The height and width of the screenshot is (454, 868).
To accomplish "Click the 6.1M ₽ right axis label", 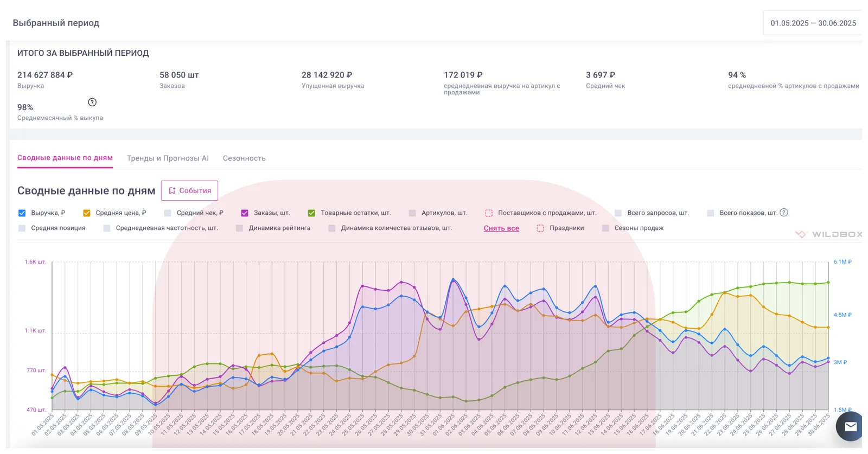I will tap(843, 262).
